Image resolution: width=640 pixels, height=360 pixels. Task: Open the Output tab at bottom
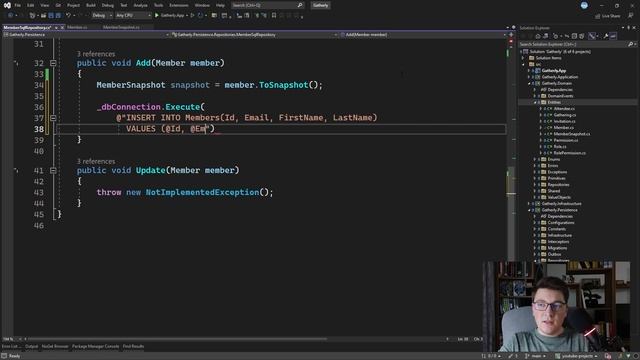31,347
